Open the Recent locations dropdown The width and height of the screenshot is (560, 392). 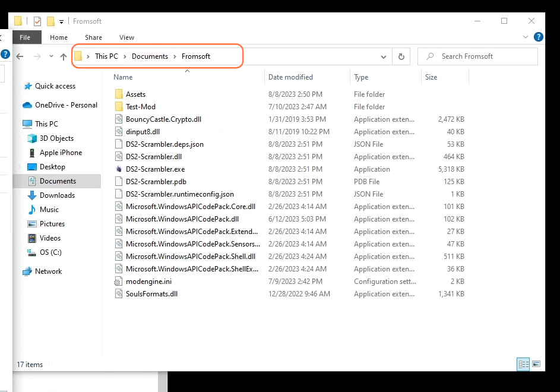pos(51,56)
